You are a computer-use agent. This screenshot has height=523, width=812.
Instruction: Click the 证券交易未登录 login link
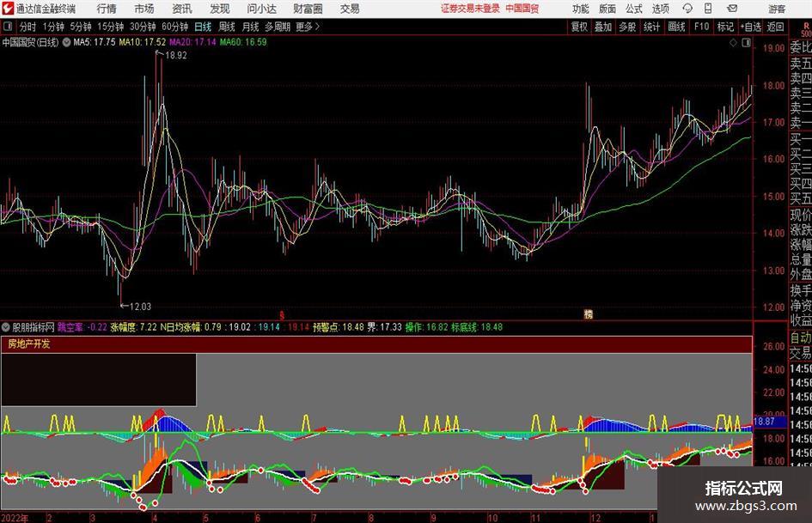(470, 9)
